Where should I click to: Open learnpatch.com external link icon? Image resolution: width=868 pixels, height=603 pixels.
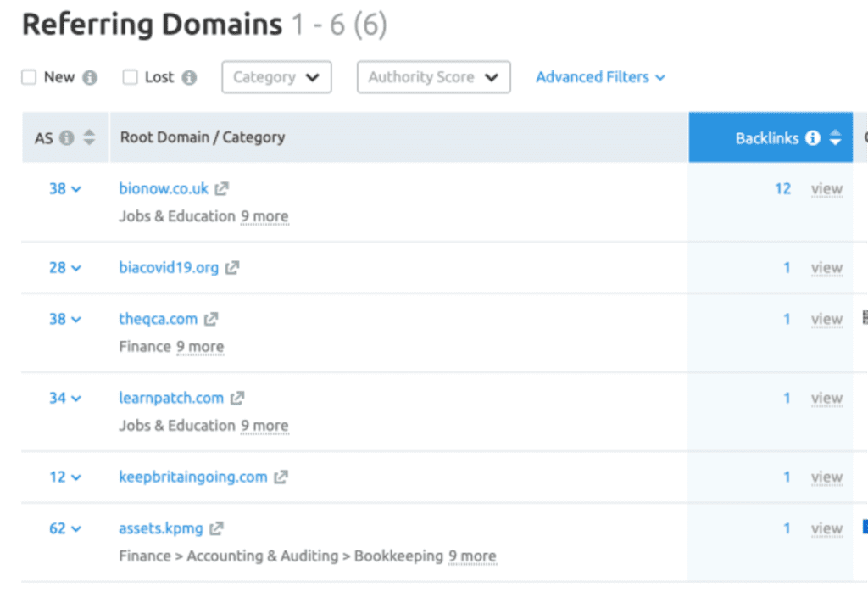click(x=237, y=398)
